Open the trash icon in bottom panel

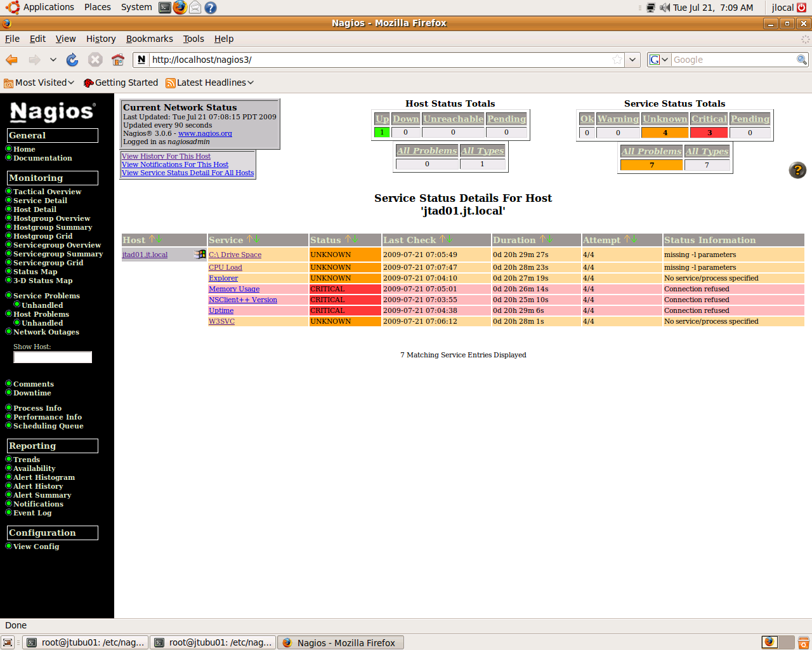pos(804,642)
